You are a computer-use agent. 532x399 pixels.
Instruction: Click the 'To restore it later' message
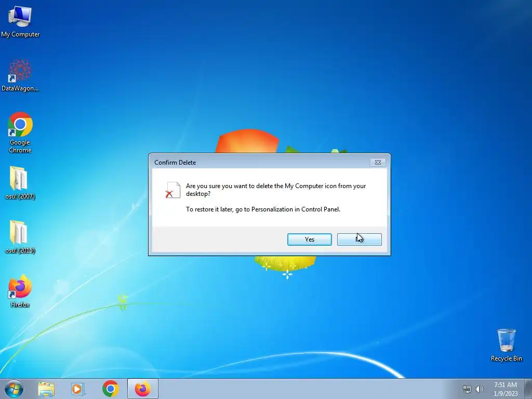point(263,209)
